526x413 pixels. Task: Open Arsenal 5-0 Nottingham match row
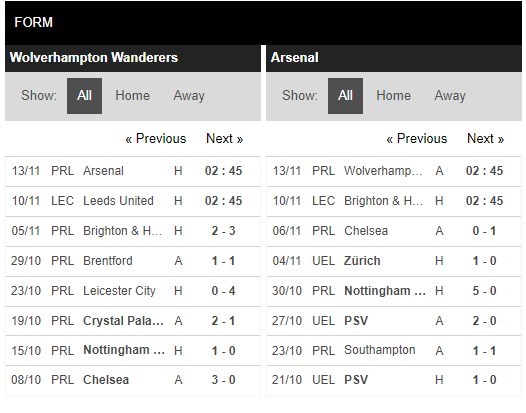tap(394, 291)
